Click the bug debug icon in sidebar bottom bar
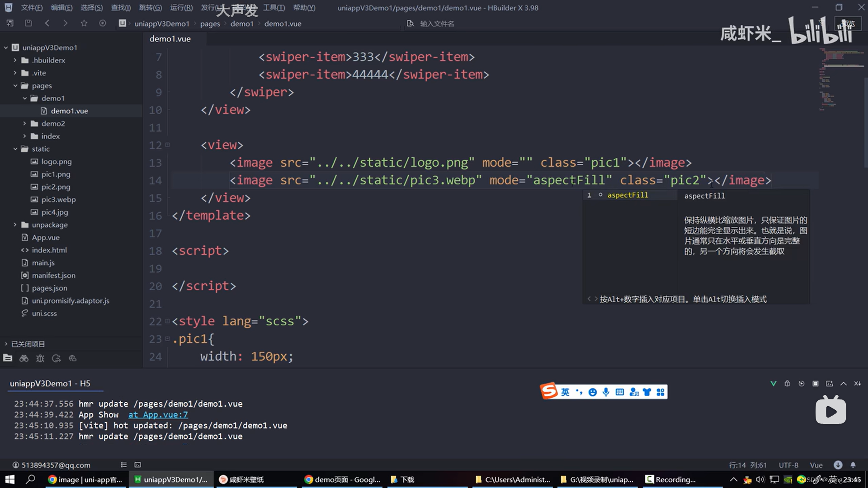This screenshot has height=488, width=868. point(40,358)
